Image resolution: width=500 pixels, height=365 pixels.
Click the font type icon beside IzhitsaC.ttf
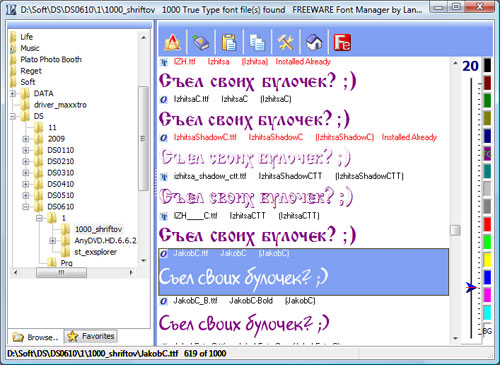coord(163,99)
